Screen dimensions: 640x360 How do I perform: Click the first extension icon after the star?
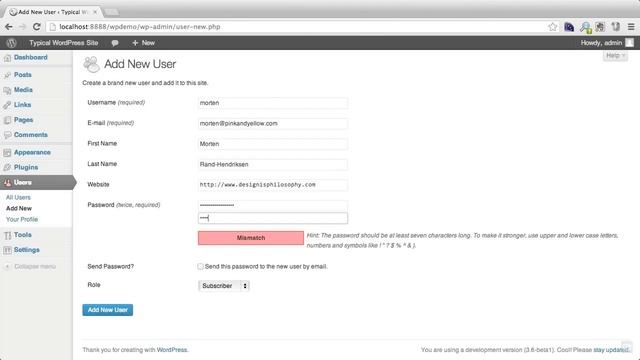pyautogui.click(x=569, y=27)
